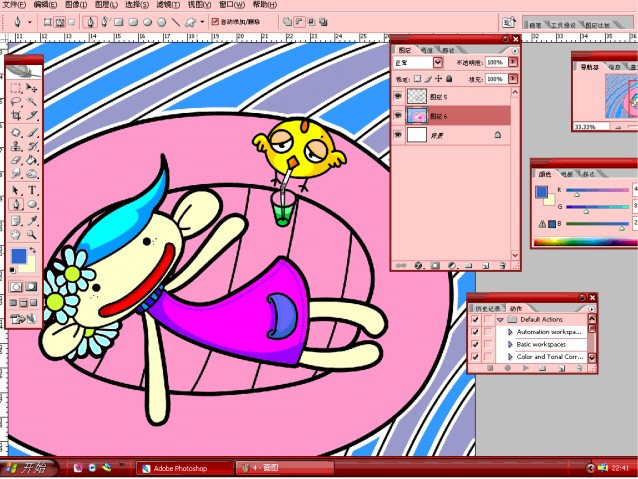Expand the Basic workspaces action
The width and height of the screenshot is (638, 479).
510,344
